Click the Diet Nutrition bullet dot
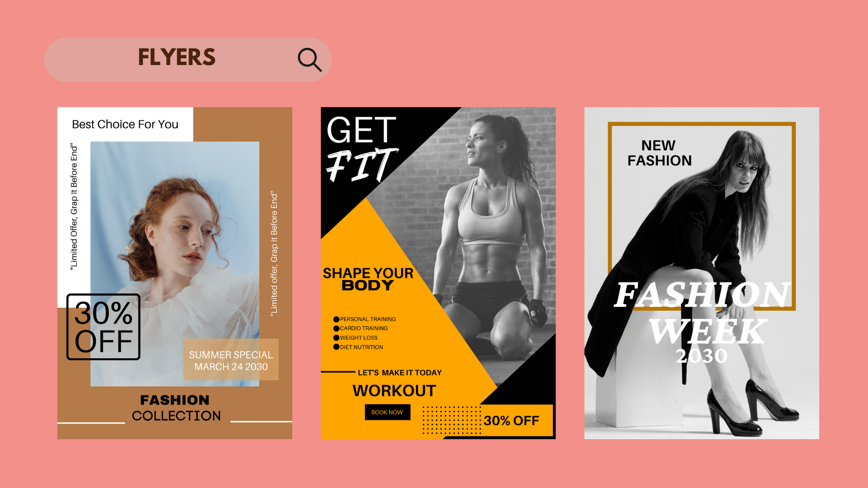Viewport: 868px width, 488px height. pos(336,347)
